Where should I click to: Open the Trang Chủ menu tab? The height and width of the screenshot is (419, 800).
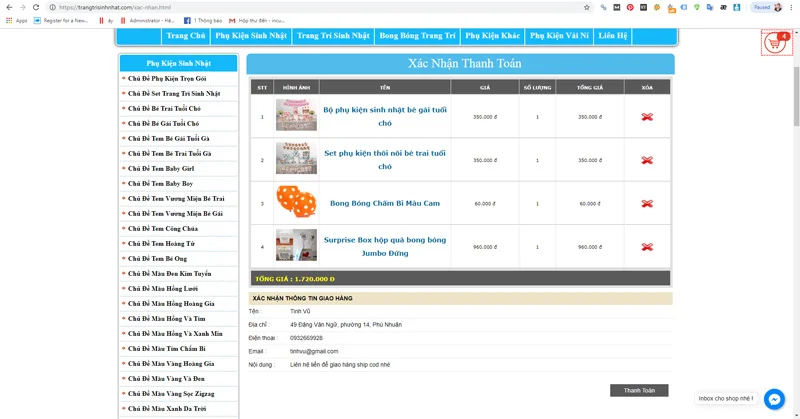pos(186,36)
